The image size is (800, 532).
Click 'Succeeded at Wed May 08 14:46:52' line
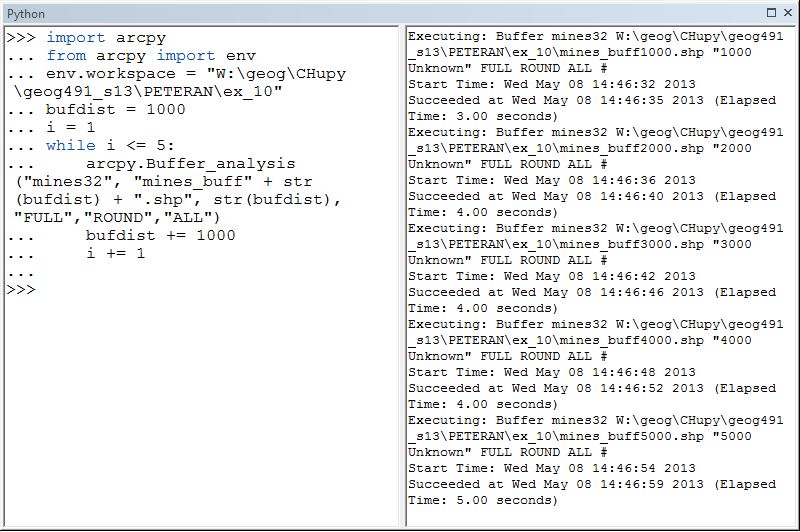592,388
